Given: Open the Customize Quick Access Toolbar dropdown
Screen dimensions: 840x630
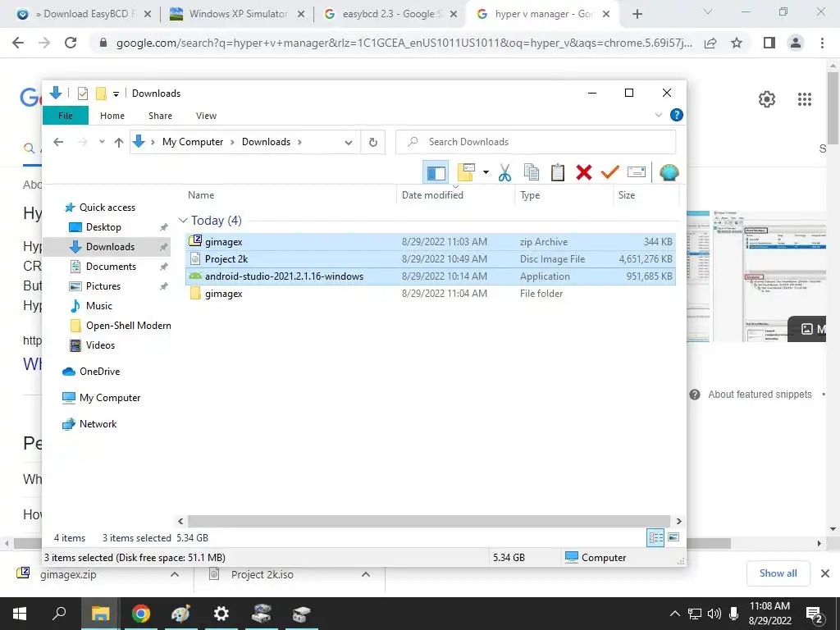Looking at the screenshot, I should pos(116,94).
